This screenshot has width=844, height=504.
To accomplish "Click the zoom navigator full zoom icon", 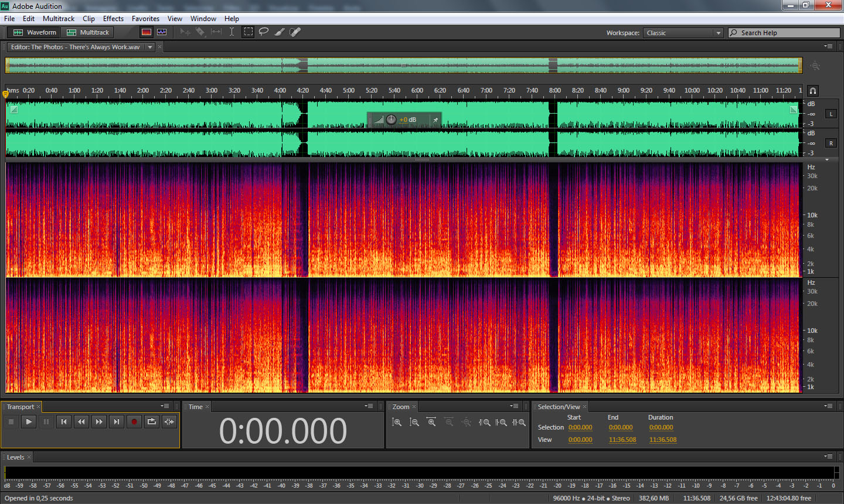I will (x=815, y=66).
